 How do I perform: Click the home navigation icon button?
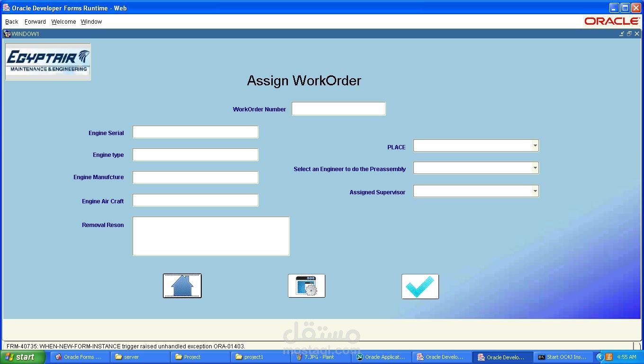tap(182, 285)
